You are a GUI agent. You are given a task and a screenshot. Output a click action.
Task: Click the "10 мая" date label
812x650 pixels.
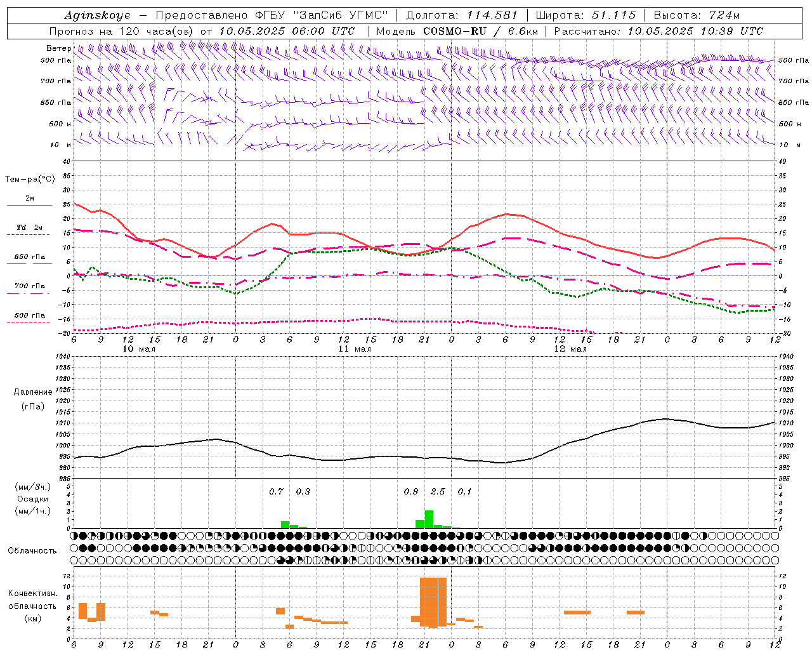click(x=139, y=349)
